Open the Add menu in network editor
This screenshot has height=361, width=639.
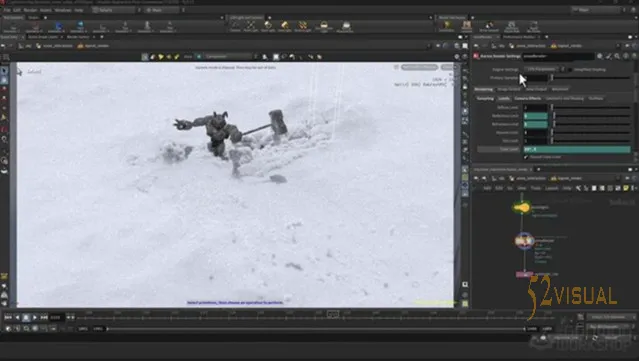487,188
